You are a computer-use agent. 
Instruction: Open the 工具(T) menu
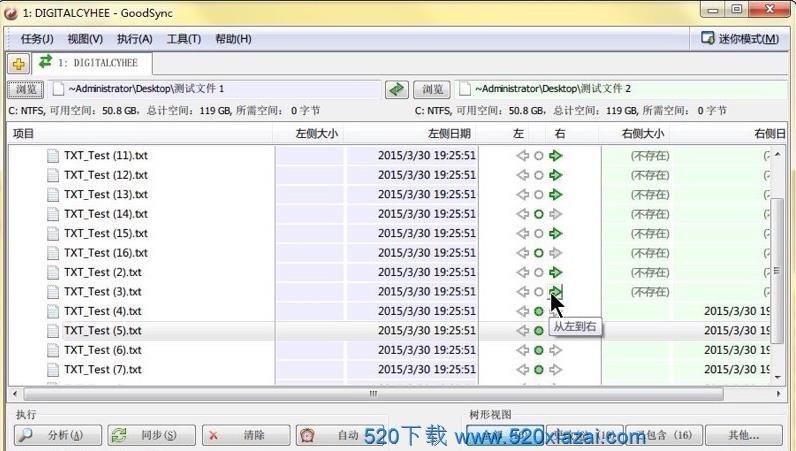(x=184, y=39)
